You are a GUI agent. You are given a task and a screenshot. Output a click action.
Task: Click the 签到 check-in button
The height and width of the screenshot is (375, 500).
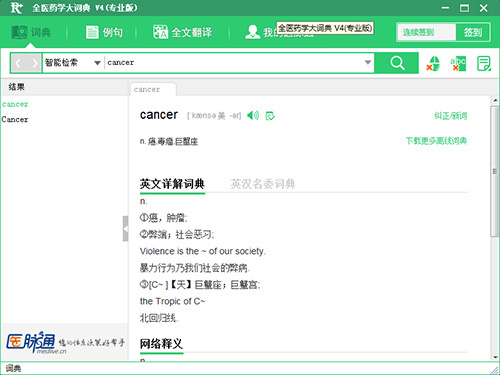click(x=473, y=32)
